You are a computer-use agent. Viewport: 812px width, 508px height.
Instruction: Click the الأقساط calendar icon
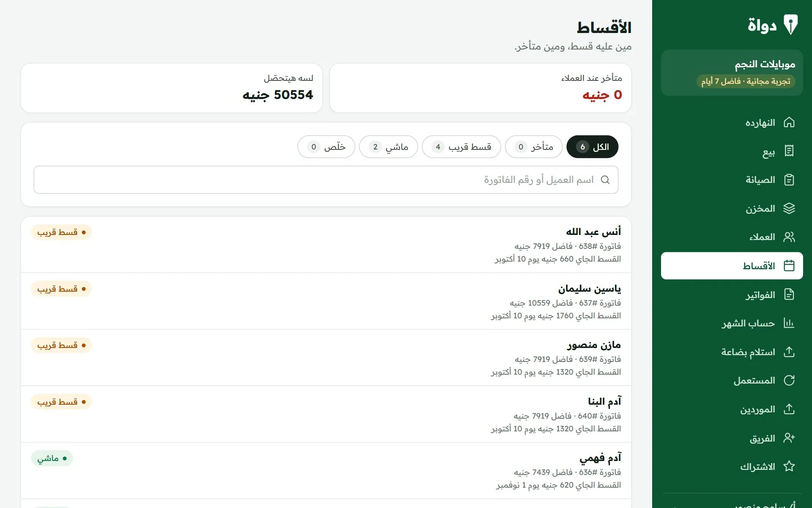[x=789, y=266]
